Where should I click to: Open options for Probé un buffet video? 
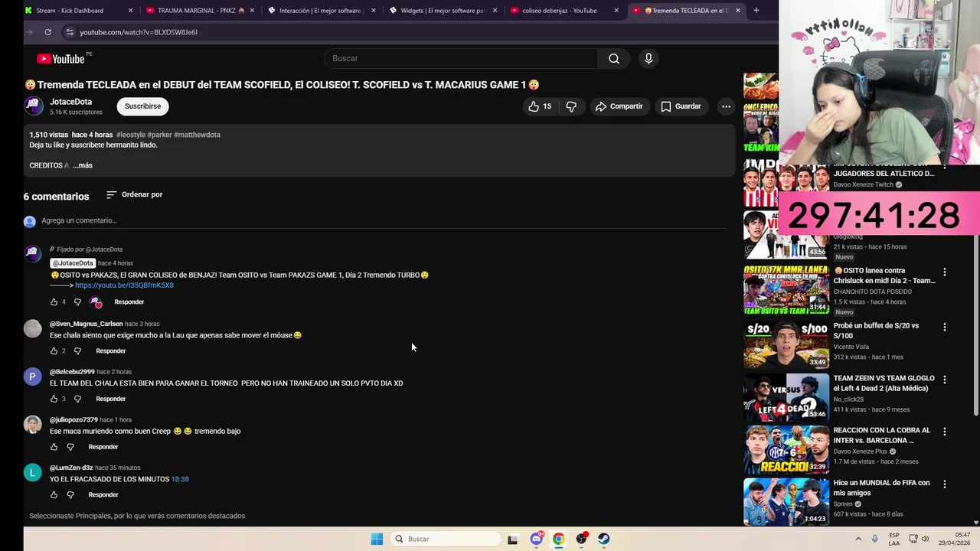944,327
